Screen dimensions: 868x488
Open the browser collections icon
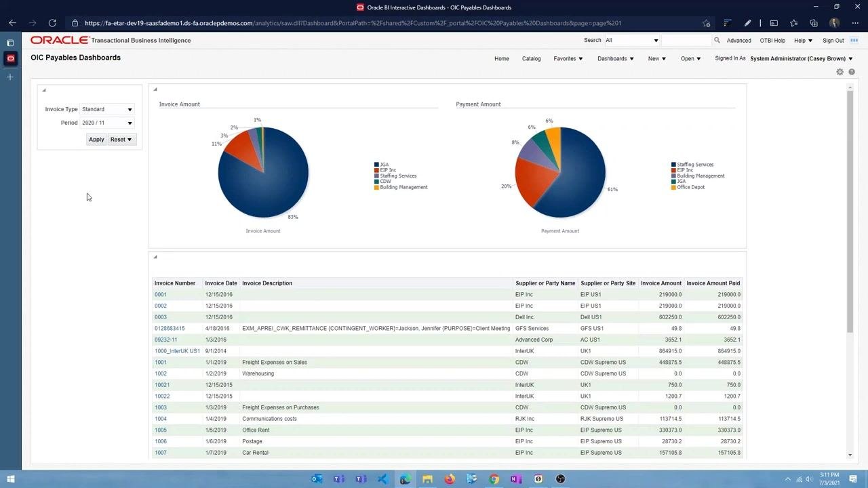click(814, 23)
